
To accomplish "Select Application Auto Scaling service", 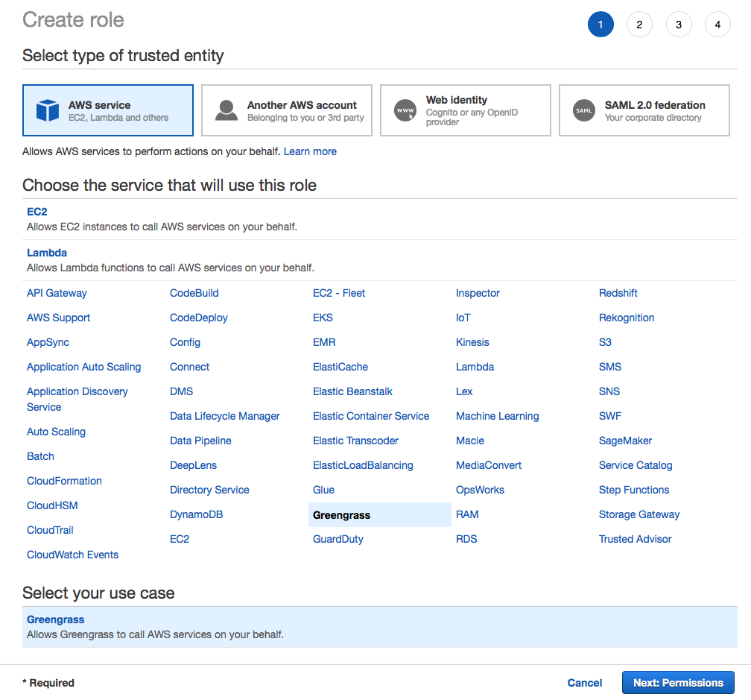I will pos(83,367).
